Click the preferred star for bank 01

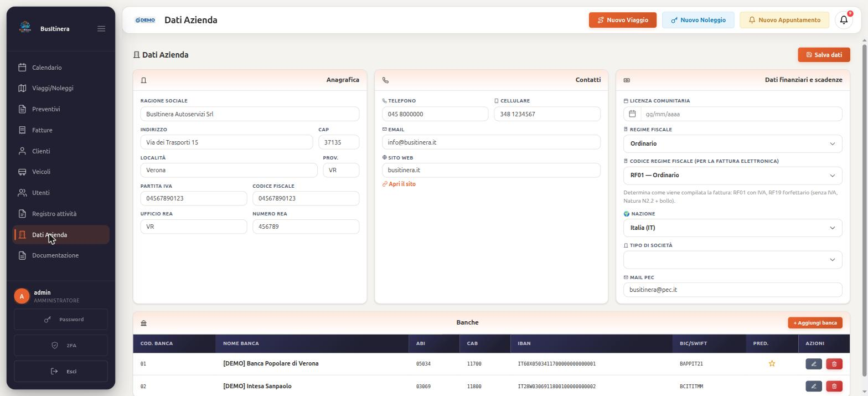click(772, 364)
